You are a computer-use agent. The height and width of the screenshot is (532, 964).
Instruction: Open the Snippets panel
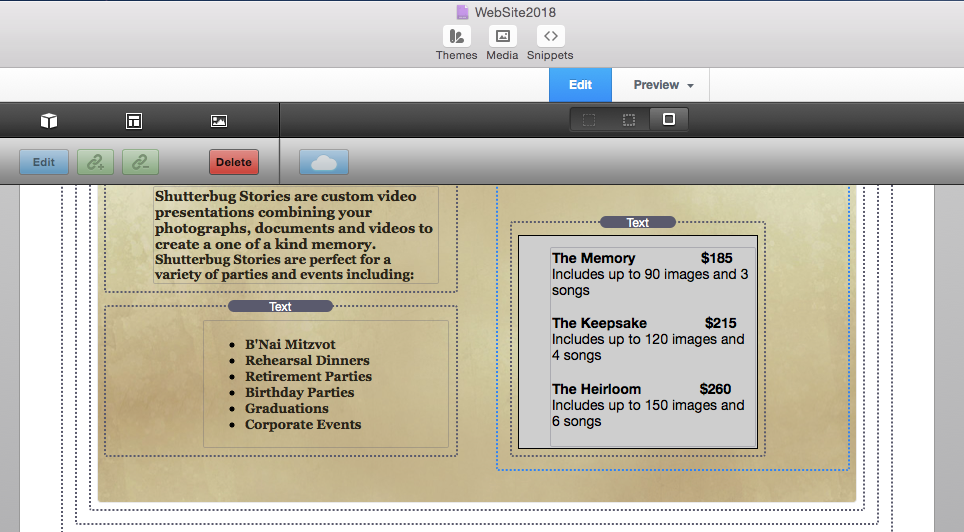(550, 43)
